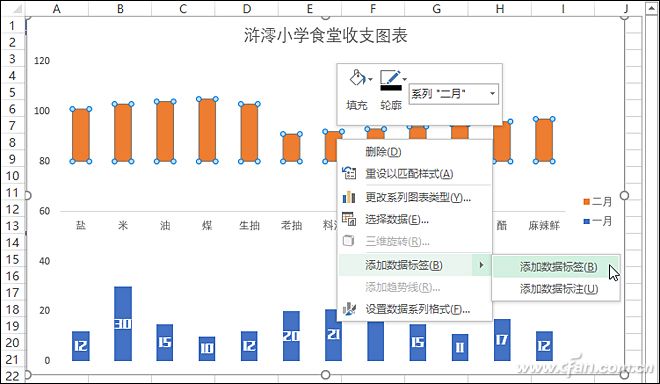Click the reset-to-match-style icon
The width and height of the screenshot is (660, 384).
[x=349, y=173]
